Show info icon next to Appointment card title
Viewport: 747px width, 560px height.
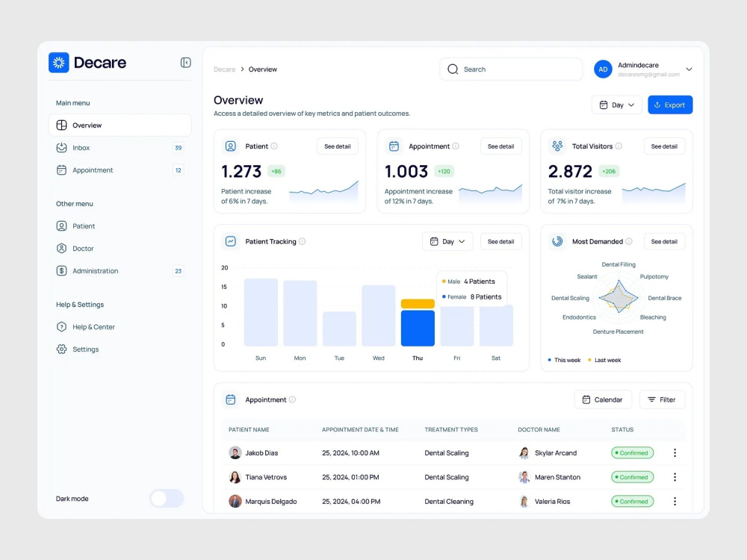coord(456,146)
